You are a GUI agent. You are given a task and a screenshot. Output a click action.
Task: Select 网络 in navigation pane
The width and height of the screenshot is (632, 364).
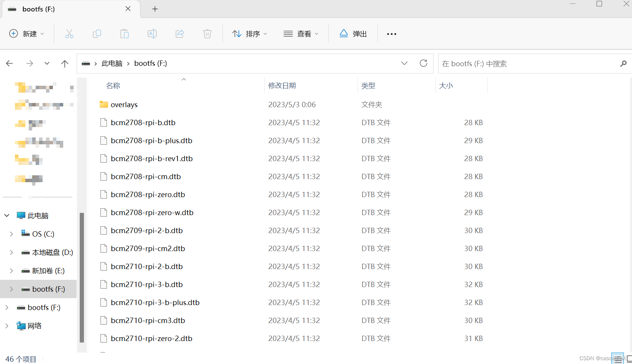point(34,326)
